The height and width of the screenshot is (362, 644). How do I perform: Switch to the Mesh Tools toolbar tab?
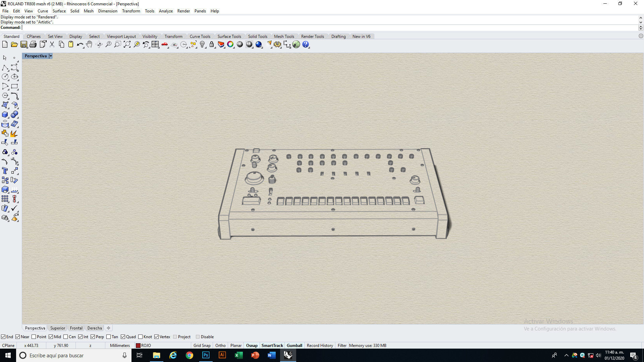pos(284,37)
